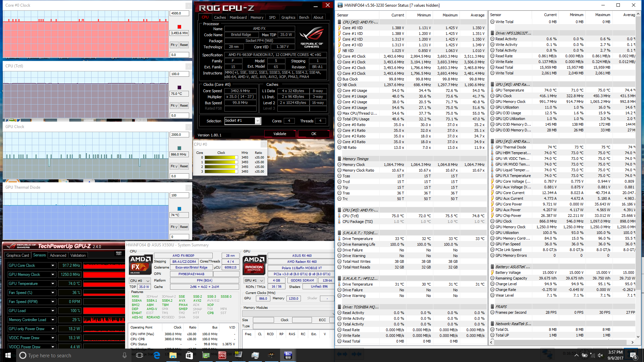644x362 pixels.
Task: Click the HWiNFO sensor window title icon
Action: point(340,5)
